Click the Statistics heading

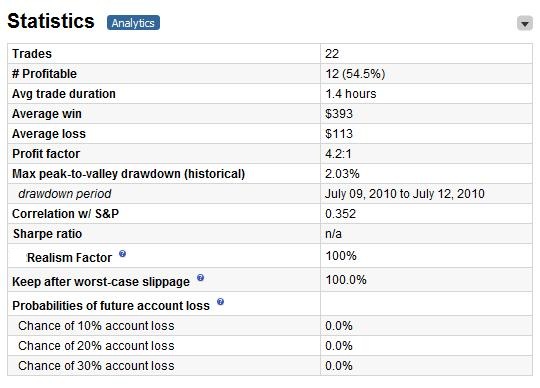[x=51, y=21]
